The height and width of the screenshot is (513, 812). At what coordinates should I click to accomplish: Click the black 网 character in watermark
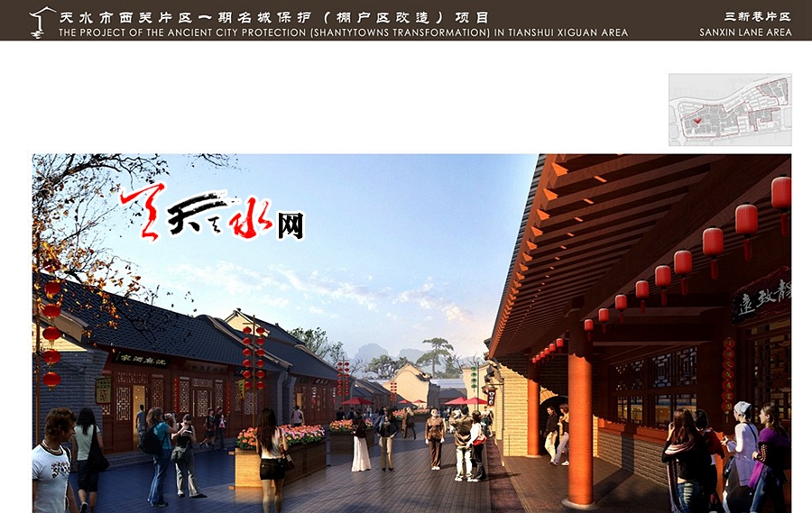290,224
